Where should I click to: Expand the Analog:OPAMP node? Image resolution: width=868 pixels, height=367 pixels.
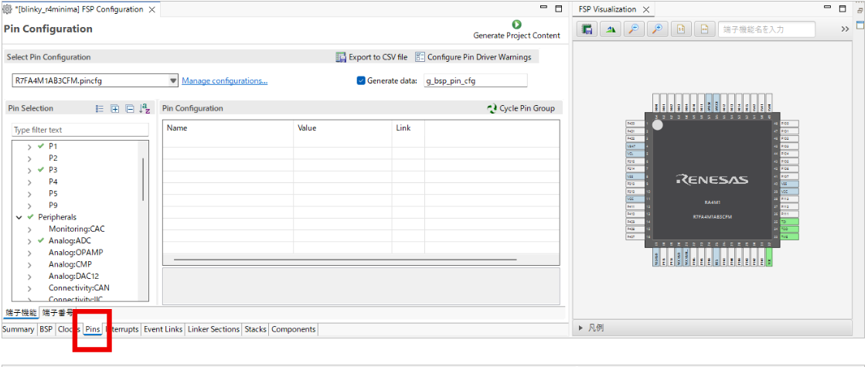(29, 253)
